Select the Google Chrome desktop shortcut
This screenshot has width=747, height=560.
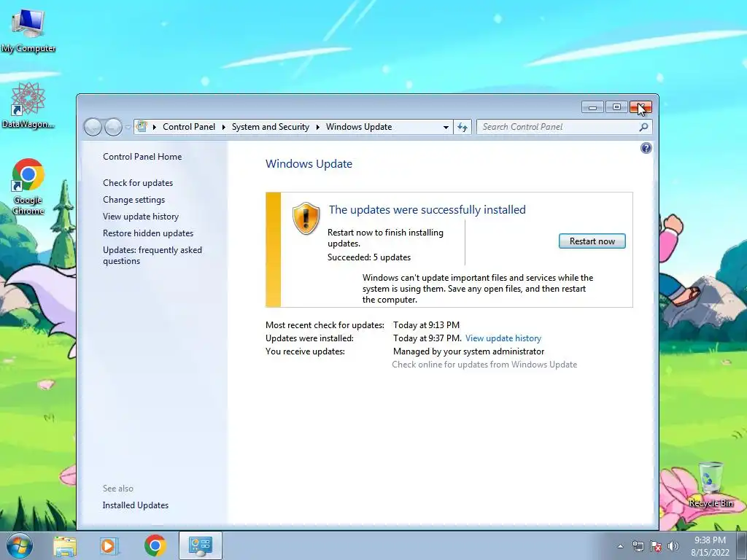(x=28, y=186)
